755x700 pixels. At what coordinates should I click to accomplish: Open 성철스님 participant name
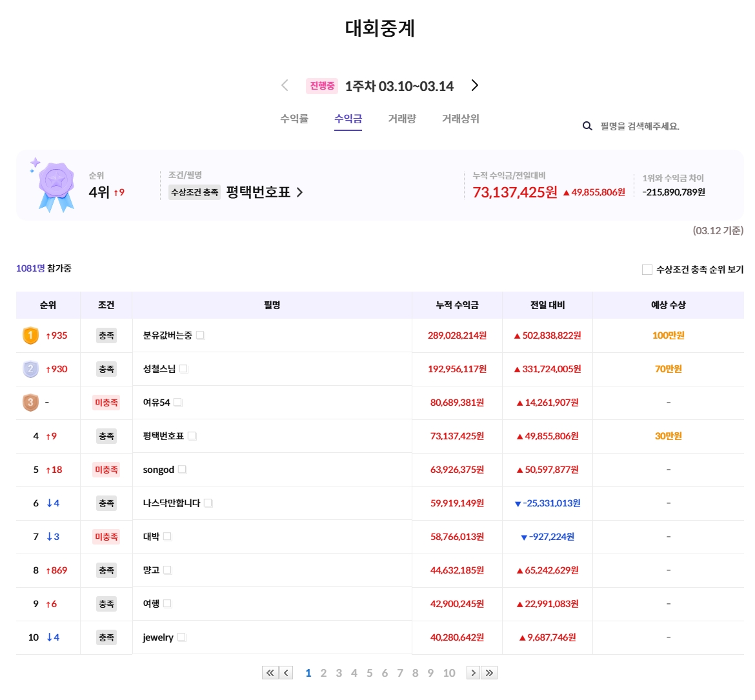click(159, 369)
